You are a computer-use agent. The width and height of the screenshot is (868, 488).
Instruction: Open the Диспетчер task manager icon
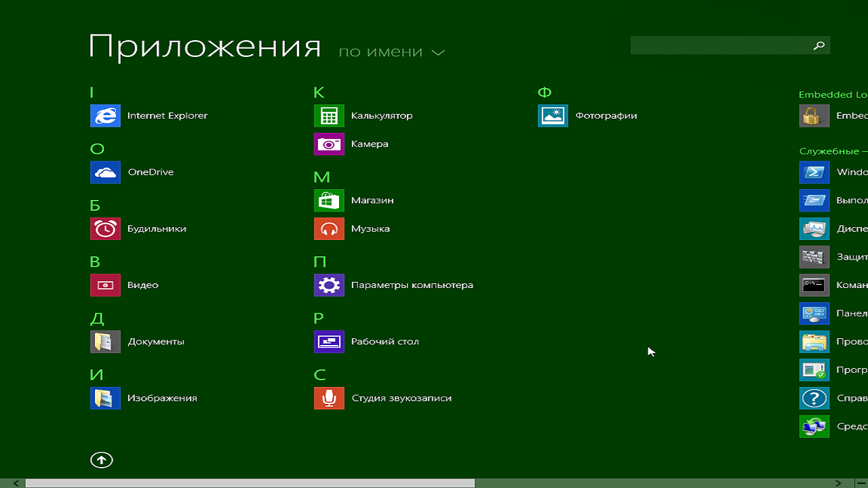[x=814, y=229]
